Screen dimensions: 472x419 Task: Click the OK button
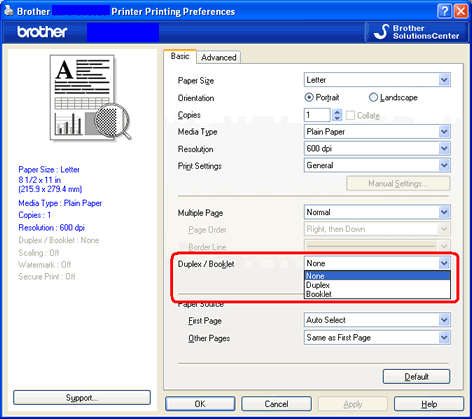click(x=200, y=404)
